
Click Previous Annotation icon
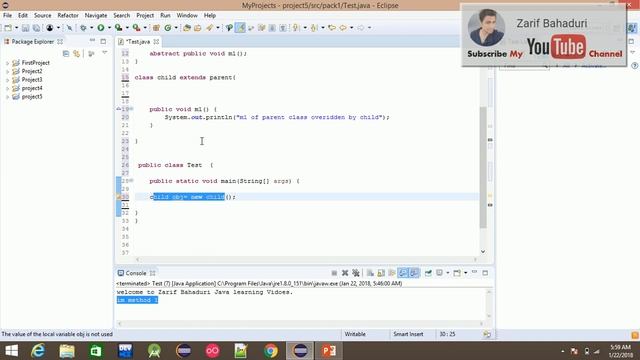pos(314,28)
